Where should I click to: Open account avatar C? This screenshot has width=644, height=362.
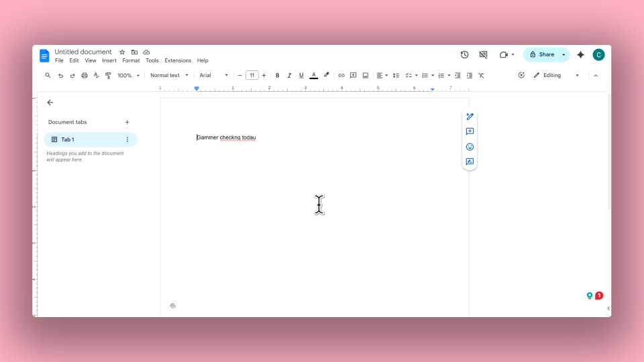point(598,54)
